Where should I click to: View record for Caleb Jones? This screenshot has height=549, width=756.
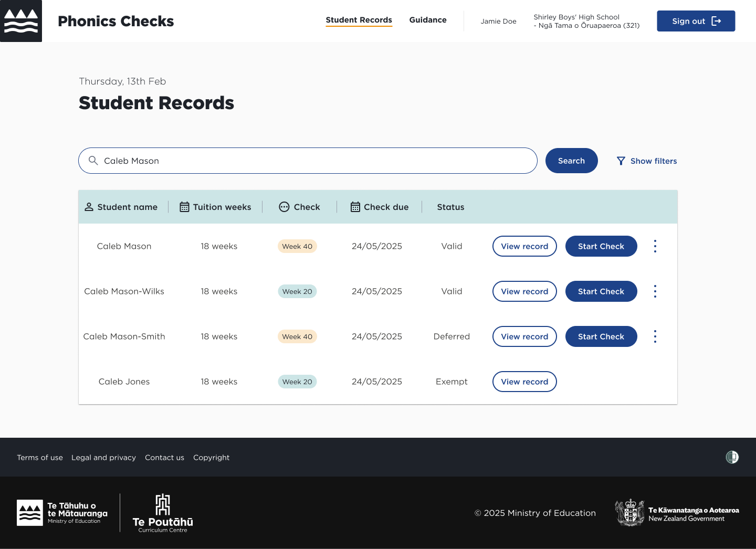pyautogui.click(x=524, y=382)
